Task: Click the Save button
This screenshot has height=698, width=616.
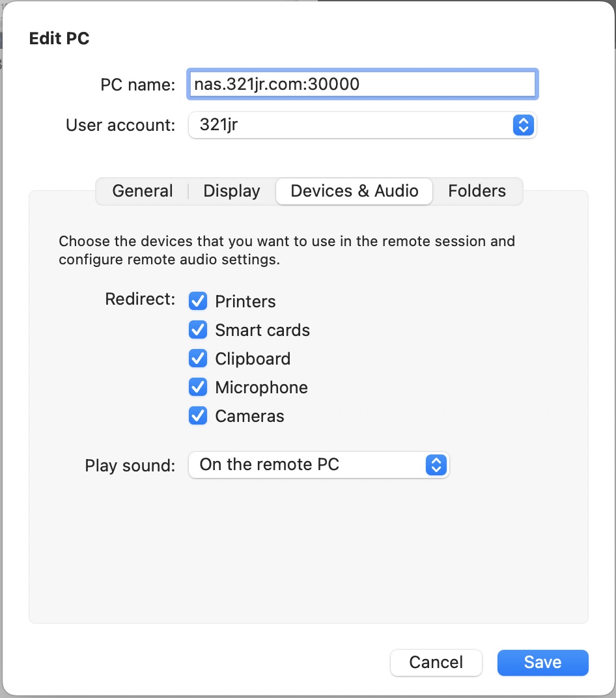Action: click(543, 662)
